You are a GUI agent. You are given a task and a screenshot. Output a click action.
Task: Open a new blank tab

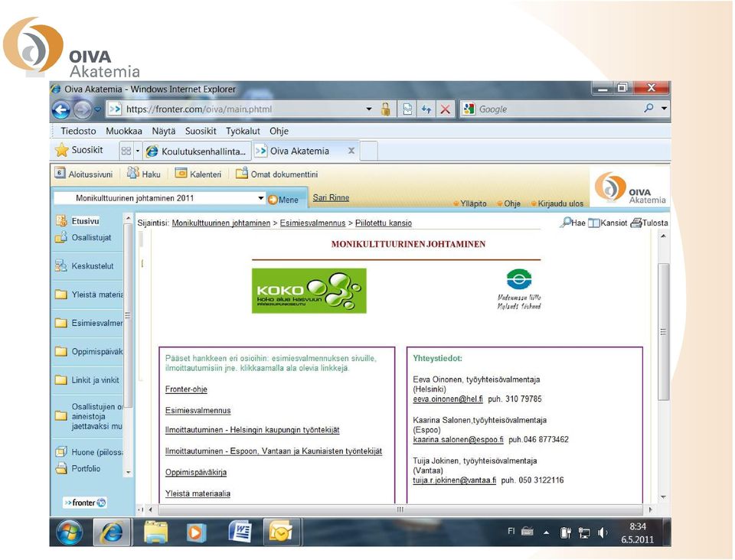[x=369, y=151]
